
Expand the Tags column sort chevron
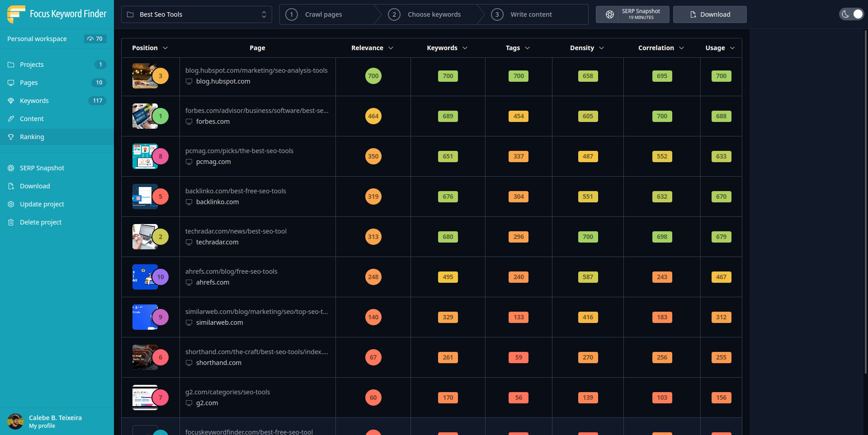pyautogui.click(x=527, y=48)
